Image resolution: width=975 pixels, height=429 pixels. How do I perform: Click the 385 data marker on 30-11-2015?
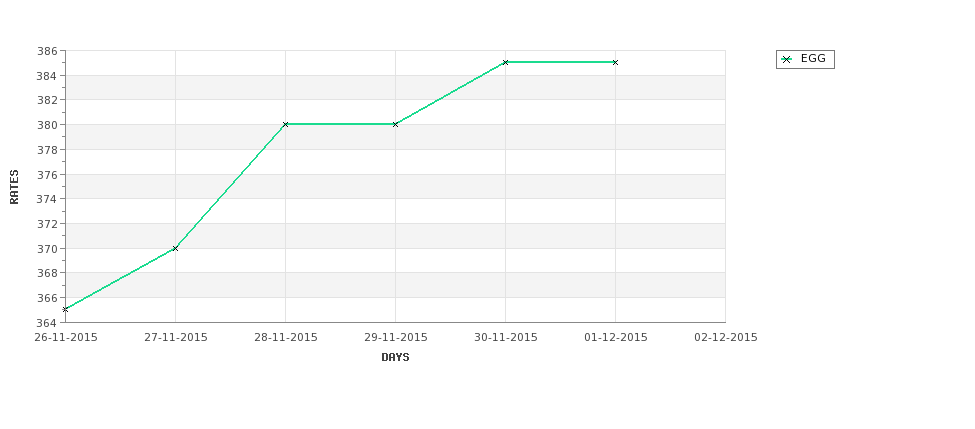(506, 62)
